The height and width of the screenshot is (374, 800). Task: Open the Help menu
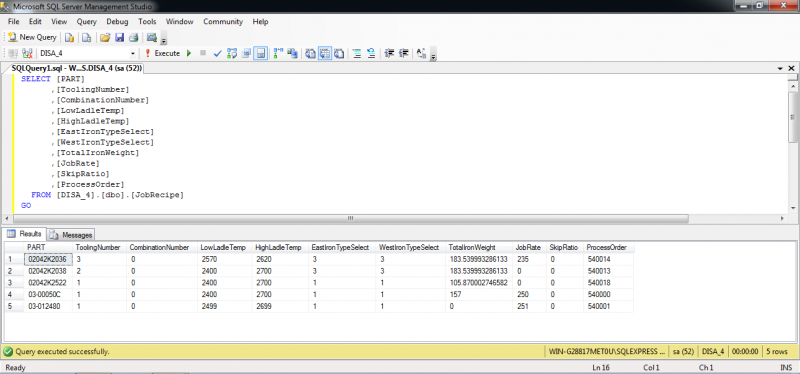[260, 21]
